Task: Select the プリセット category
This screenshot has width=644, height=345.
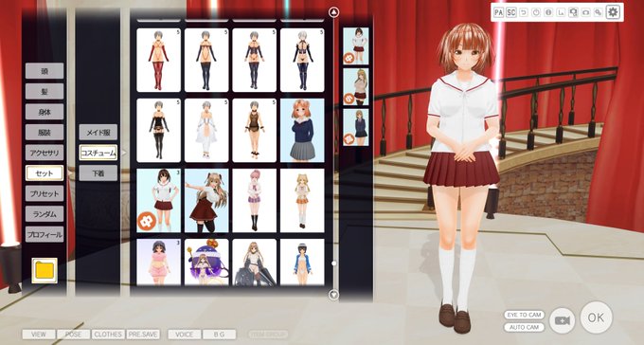Action: click(x=45, y=193)
